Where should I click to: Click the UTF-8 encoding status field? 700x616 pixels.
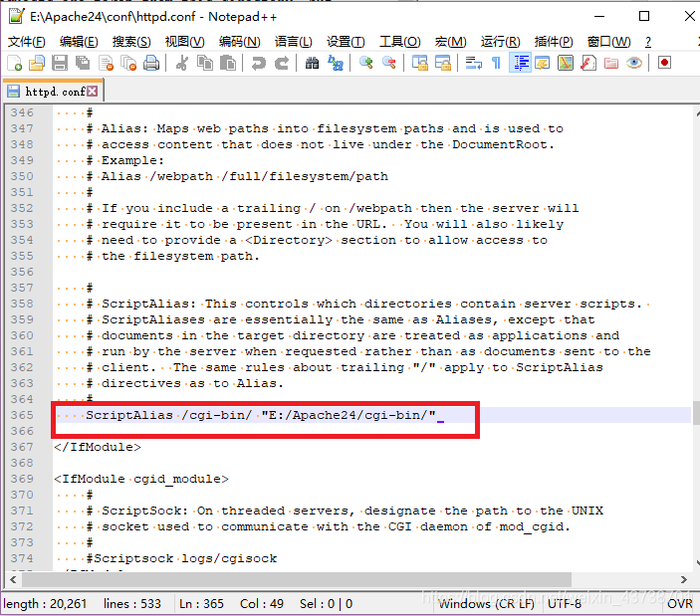[x=565, y=604]
